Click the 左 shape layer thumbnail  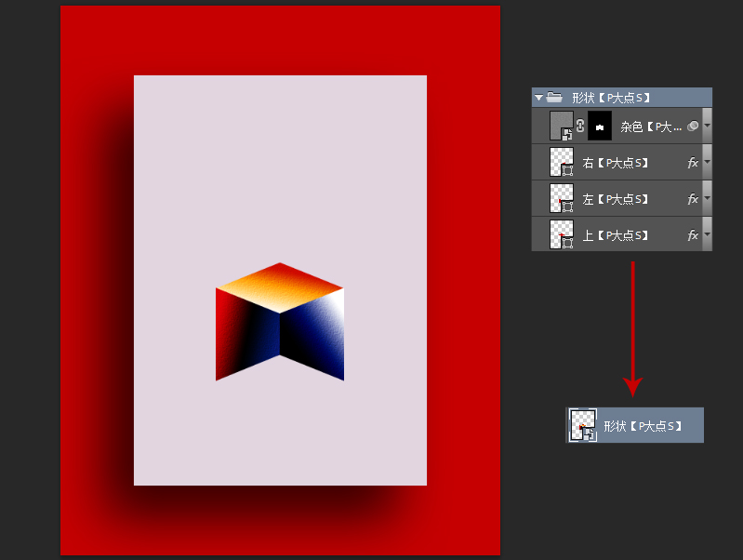click(x=562, y=198)
